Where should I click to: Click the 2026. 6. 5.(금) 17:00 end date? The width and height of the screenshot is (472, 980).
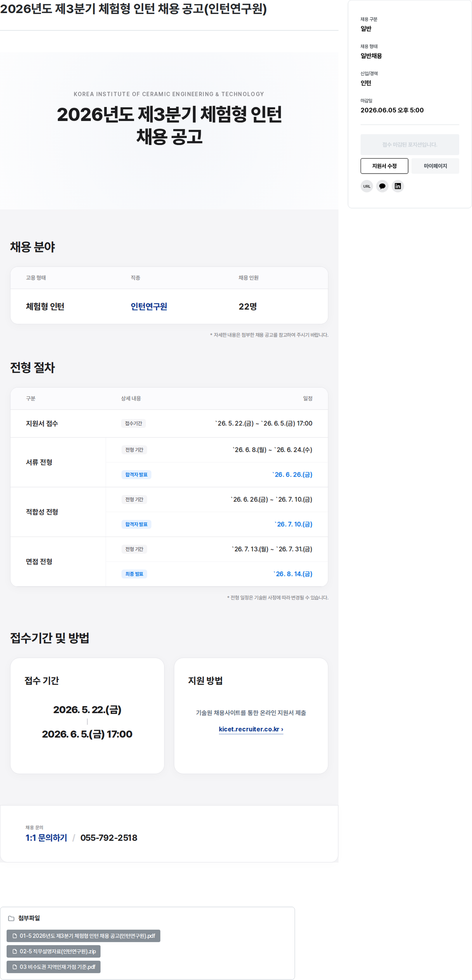point(87,734)
